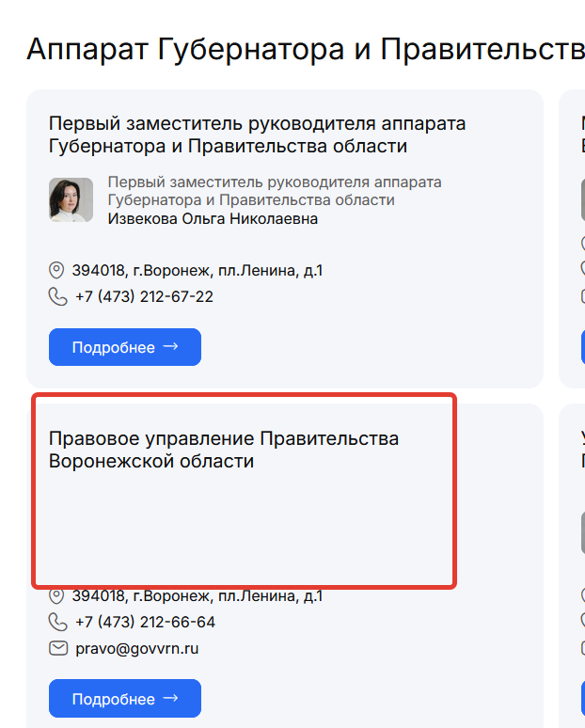585x728 pixels.
Task: Open the photo of Извекова Ольга Николаевна
Action: click(x=71, y=200)
